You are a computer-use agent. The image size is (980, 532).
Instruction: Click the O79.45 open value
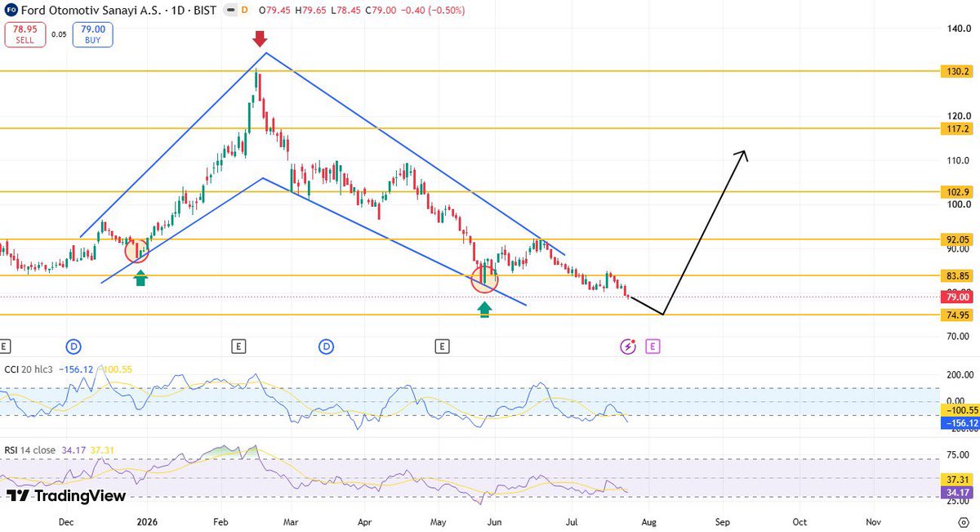click(273, 11)
